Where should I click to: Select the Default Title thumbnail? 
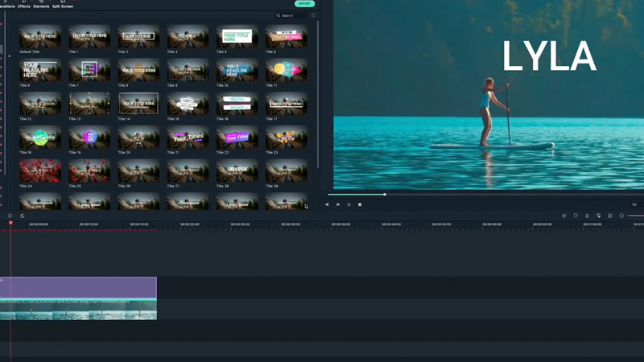click(x=39, y=36)
